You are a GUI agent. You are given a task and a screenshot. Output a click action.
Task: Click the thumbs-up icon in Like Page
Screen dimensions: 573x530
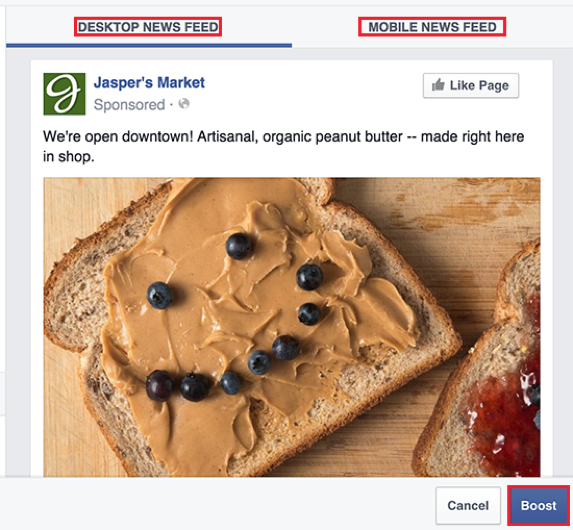(x=438, y=85)
